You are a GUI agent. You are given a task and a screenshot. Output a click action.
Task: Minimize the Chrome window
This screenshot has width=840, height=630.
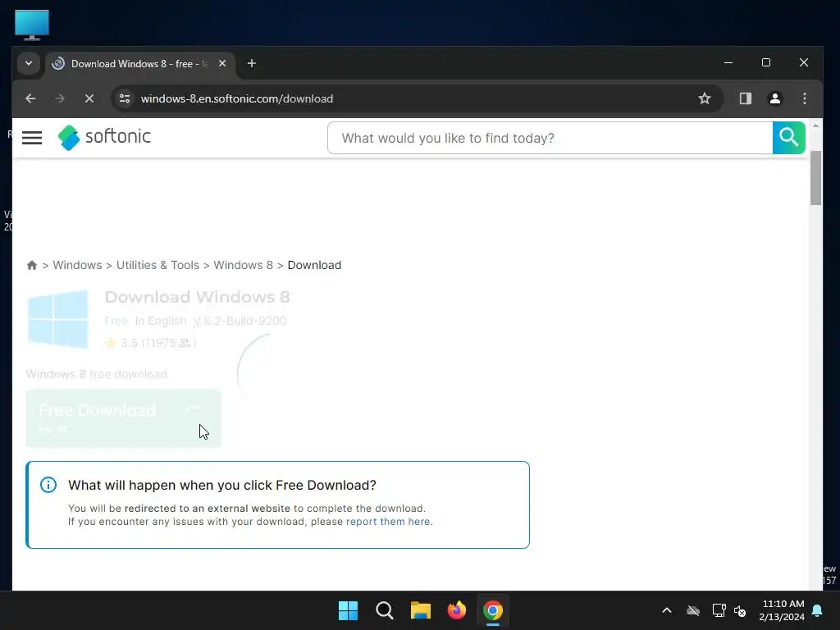(728, 62)
